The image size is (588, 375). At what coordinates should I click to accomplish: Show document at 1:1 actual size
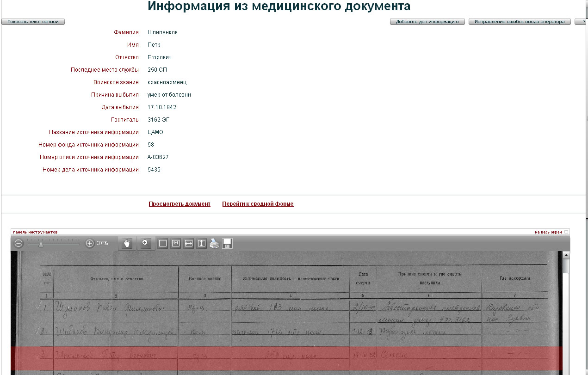(x=175, y=244)
